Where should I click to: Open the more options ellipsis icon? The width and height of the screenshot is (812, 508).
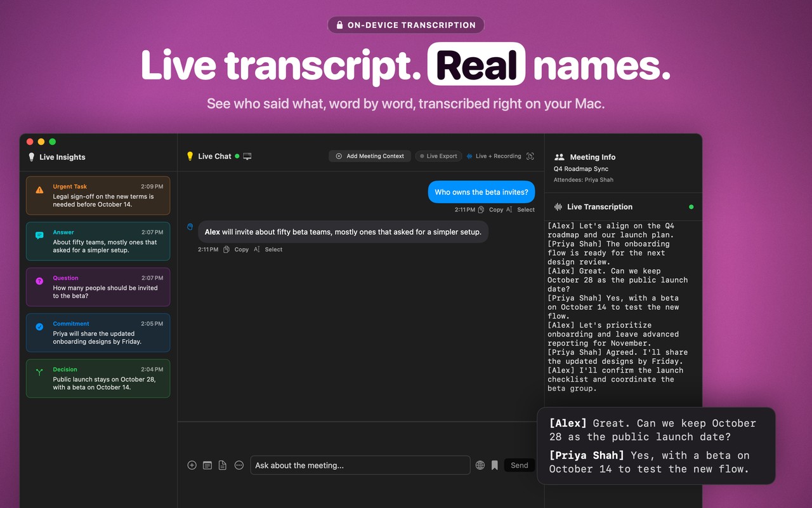tap(239, 465)
